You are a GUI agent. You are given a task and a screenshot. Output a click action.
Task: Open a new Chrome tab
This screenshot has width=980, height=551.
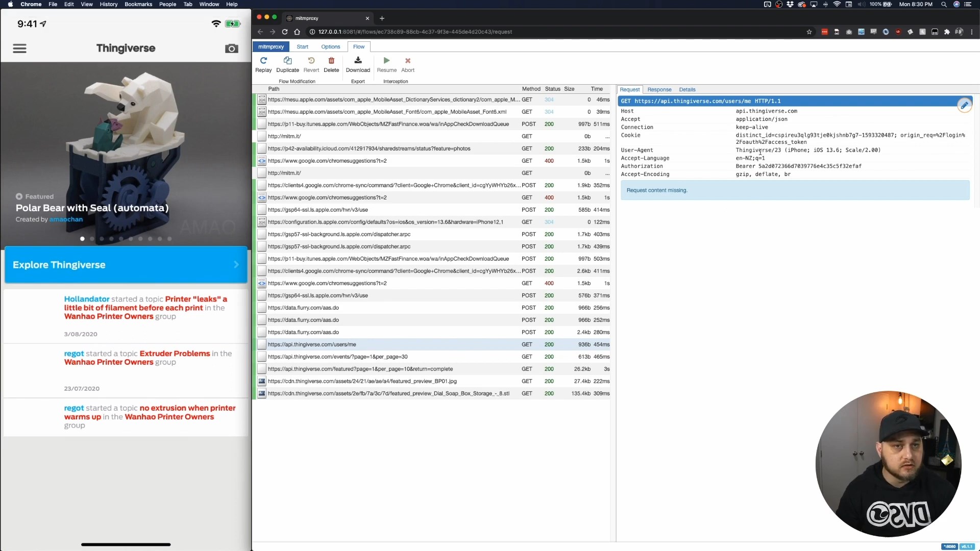pyautogui.click(x=382, y=18)
